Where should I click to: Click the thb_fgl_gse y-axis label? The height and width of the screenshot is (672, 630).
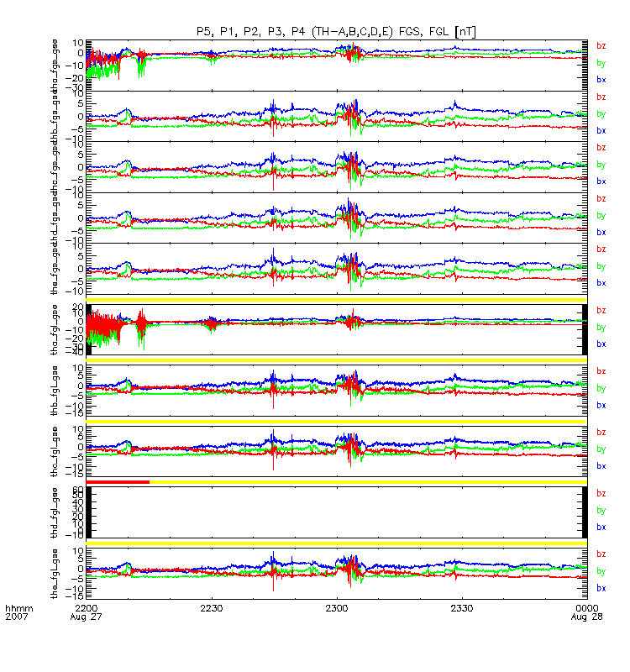tap(55, 391)
